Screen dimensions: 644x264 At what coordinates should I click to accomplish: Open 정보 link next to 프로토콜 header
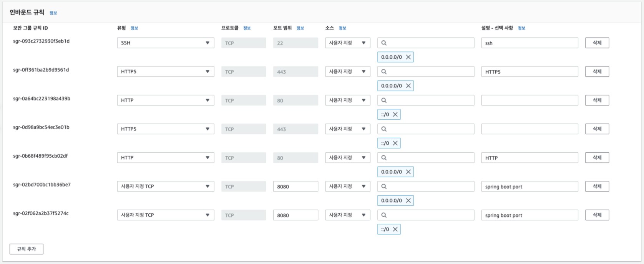point(247,28)
